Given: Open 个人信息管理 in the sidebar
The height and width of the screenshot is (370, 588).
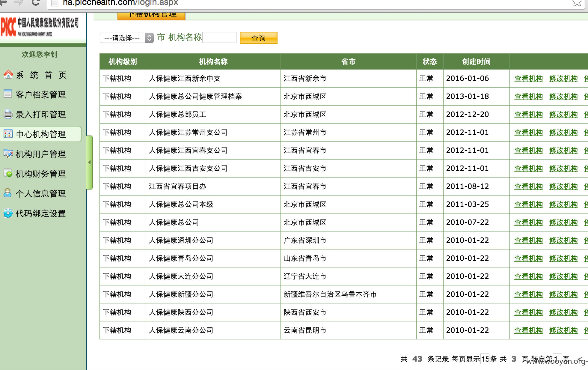Looking at the screenshot, I should pyautogui.click(x=41, y=194).
